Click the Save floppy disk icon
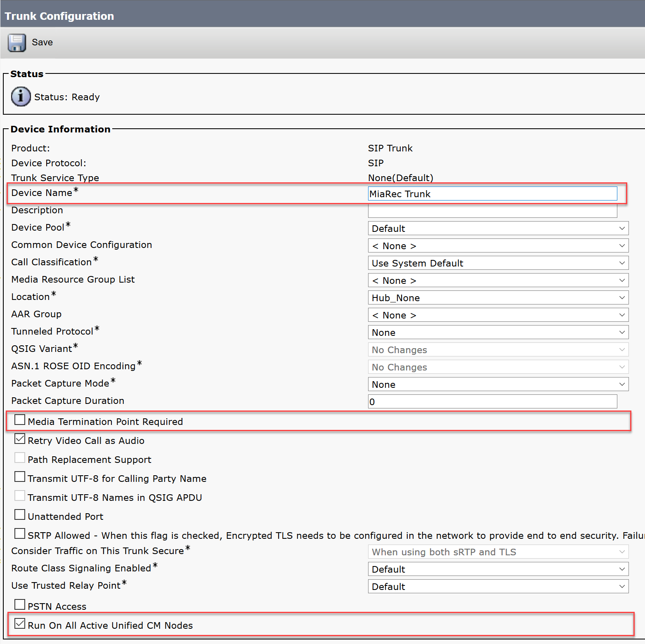This screenshot has width=645, height=644. pyautogui.click(x=17, y=42)
